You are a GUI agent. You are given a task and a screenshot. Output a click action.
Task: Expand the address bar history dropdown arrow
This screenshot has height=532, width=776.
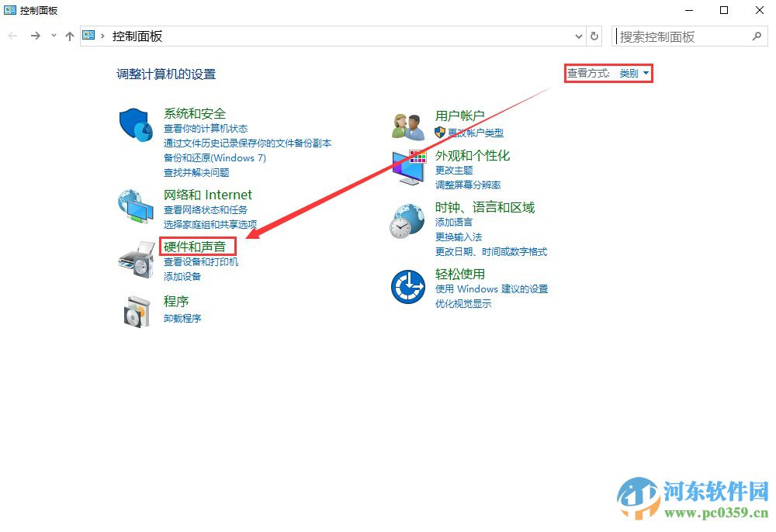[x=577, y=36]
